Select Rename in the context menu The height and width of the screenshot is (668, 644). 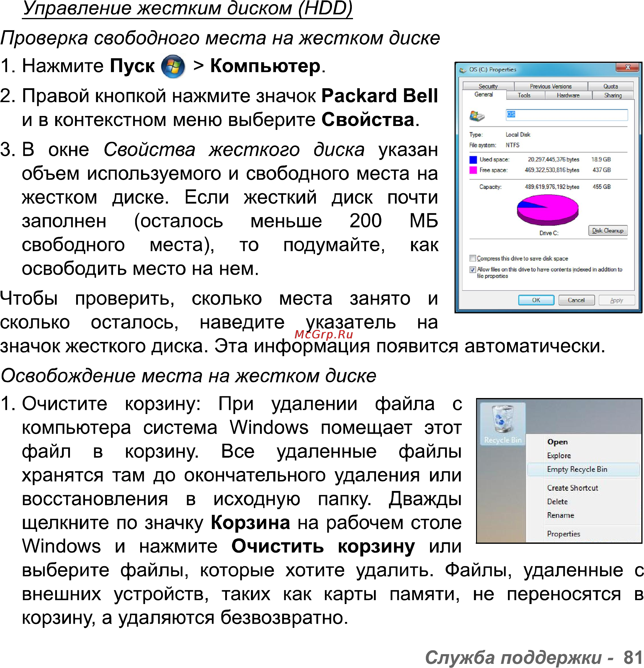click(583, 515)
